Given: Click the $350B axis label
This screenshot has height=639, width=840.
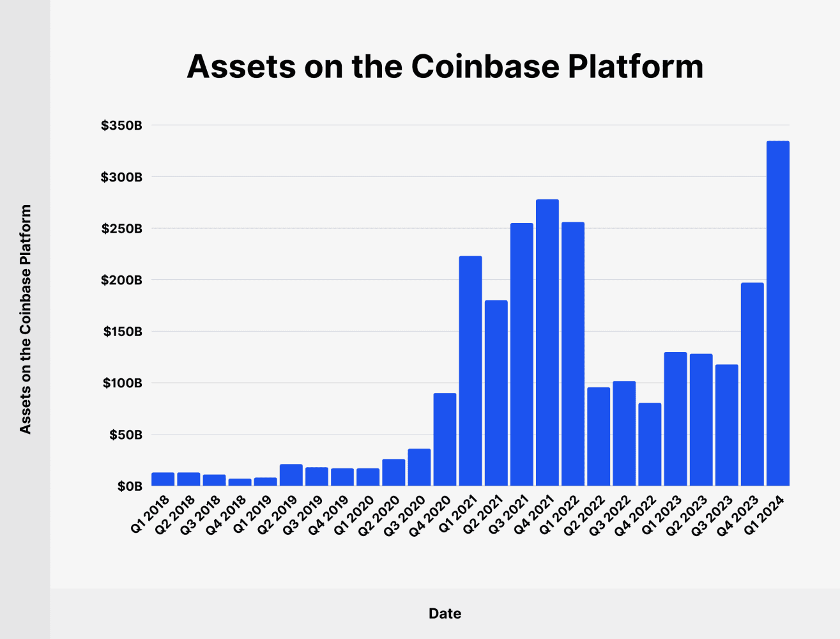Looking at the screenshot, I should [x=121, y=125].
